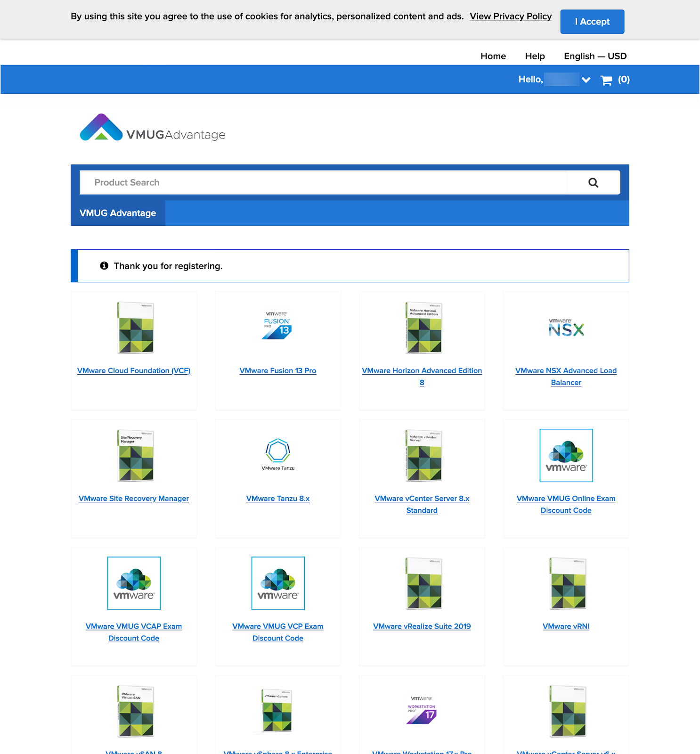Click the VMware vSphere box image
Screen dimensions: 700x754
point(277,711)
